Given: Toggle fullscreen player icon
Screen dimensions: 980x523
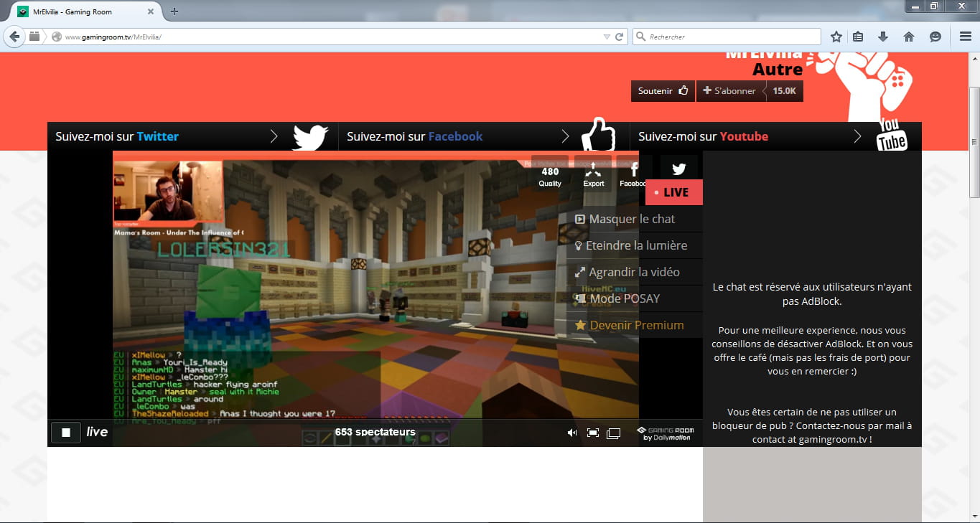Looking at the screenshot, I should (593, 433).
